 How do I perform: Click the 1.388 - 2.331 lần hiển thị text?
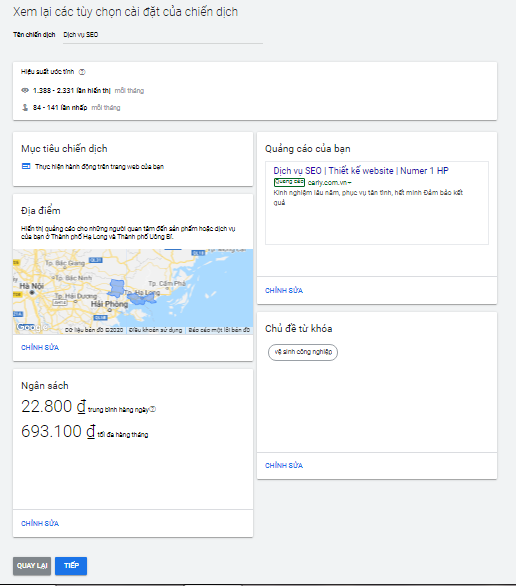pyautogui.click(x=72, y=90)
